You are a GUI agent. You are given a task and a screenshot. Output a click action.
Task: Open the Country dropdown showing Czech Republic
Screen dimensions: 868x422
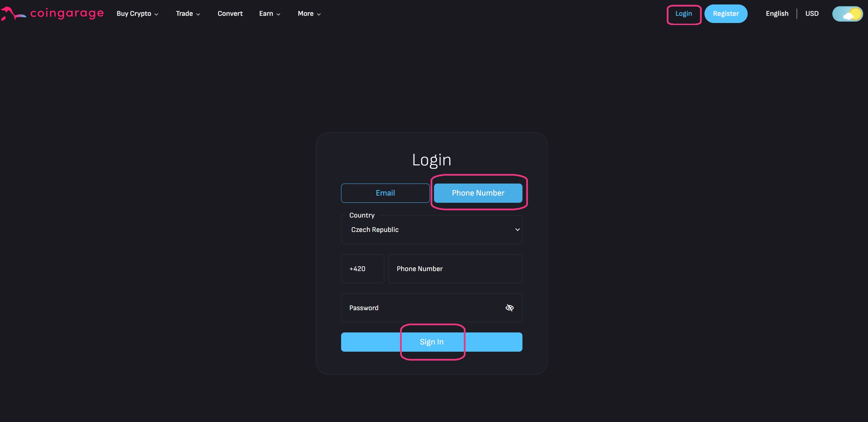click(x=432, y=230)
